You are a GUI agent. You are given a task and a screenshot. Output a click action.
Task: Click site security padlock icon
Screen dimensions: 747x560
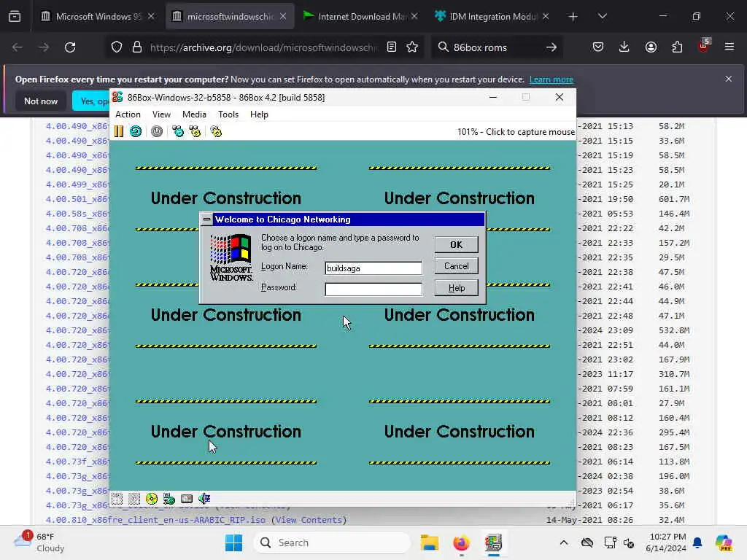coord(137,47)
